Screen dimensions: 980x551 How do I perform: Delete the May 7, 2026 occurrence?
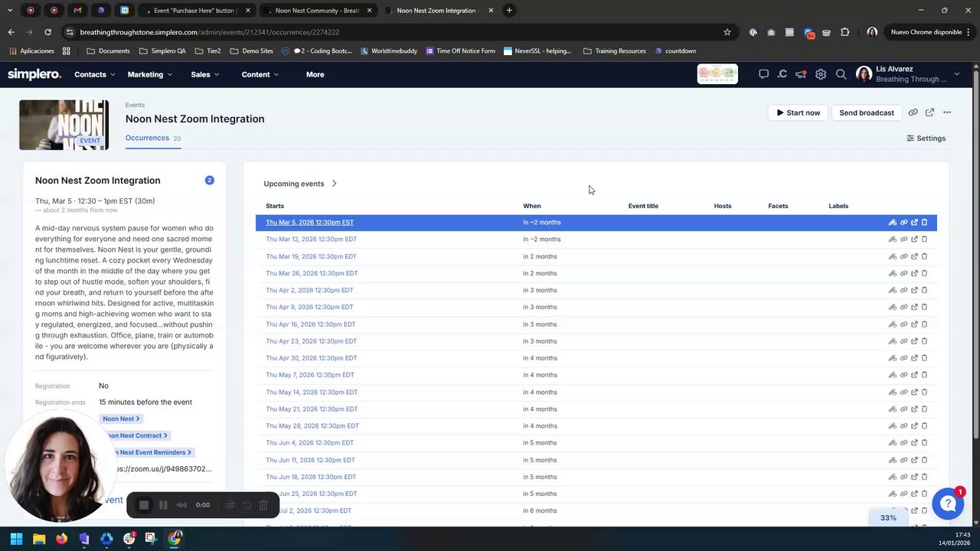click(x=924, y=375)
